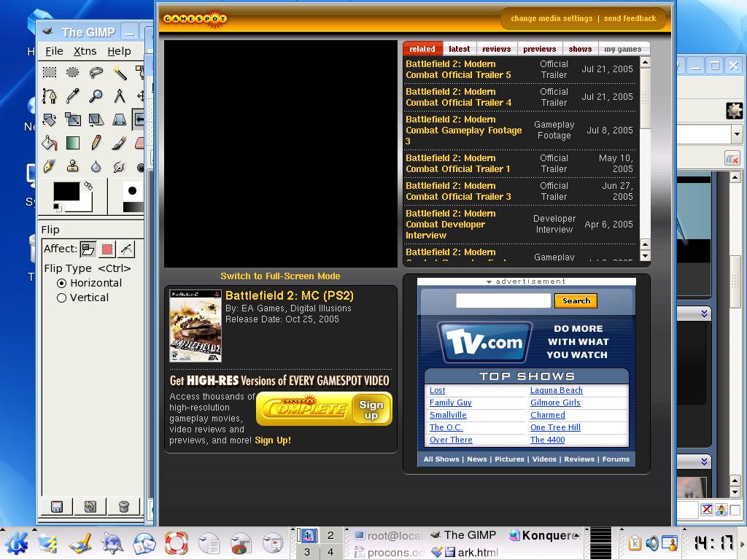Select the Smudge finger tool
The height and width of the screenshot is (560, 747).
click(x=119, y=166)
